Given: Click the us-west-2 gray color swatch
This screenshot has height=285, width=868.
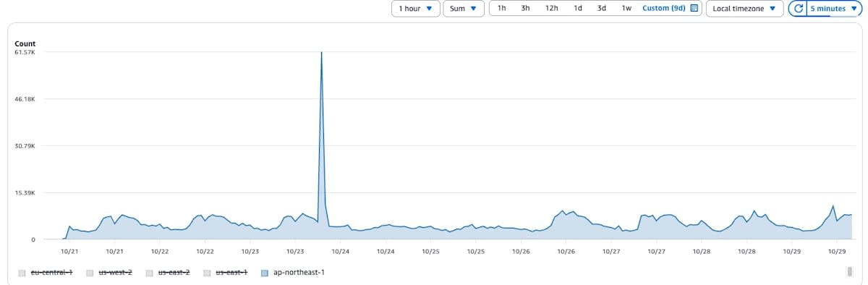Looking at the screenshot, I should (90, 273).
